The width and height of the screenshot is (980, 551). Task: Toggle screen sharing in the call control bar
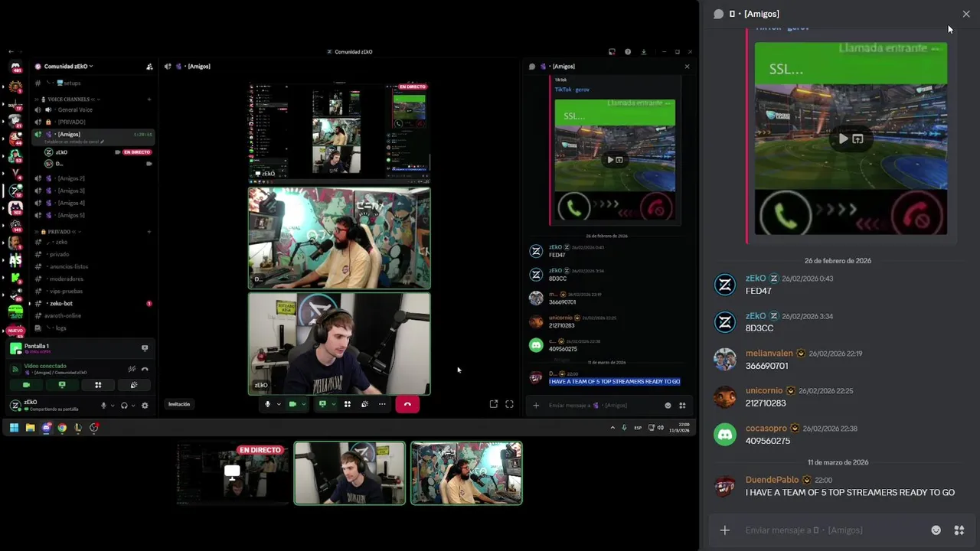(x=322, y=404)
